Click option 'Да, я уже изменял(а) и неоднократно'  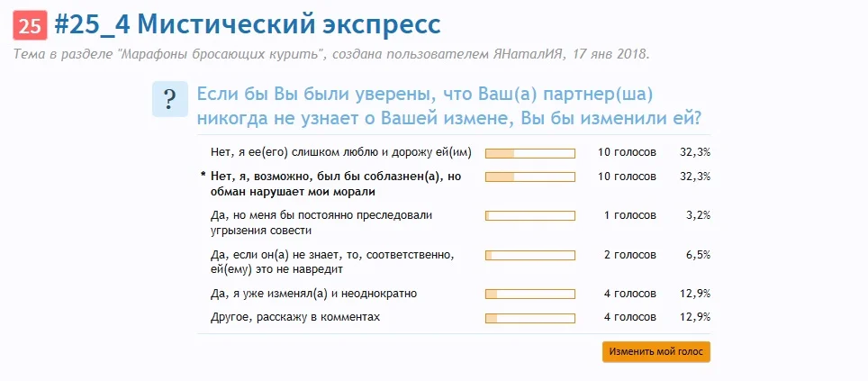coord(312,294)
